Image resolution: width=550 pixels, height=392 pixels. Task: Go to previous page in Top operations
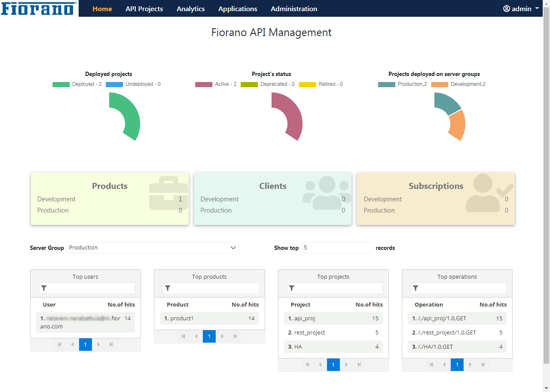pyautogui.click(x=444, y=365)
